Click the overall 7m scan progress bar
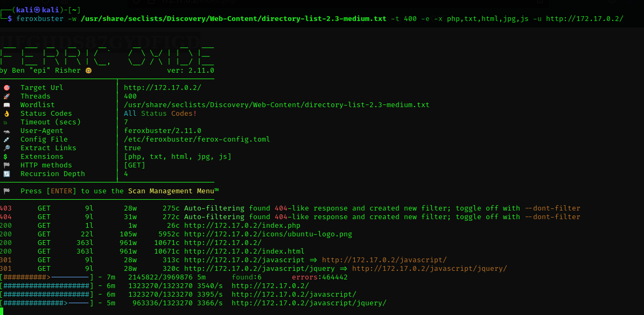This screenshot has width=644, height=315. 46,277
